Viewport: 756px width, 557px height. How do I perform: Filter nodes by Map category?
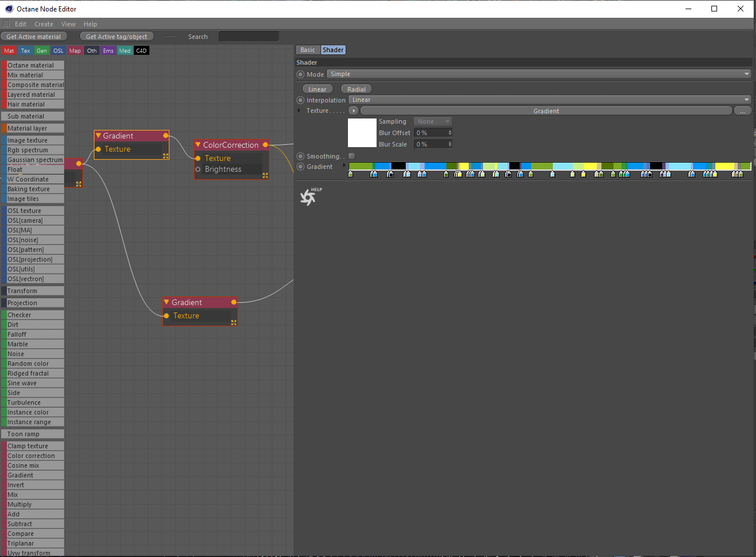pyautogui.click(x=75, y=51)
